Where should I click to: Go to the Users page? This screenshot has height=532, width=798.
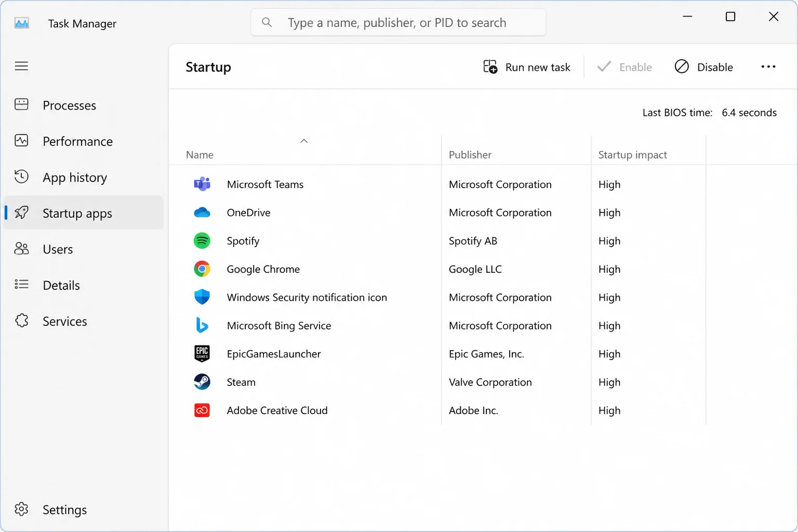[x=83, y=249]
